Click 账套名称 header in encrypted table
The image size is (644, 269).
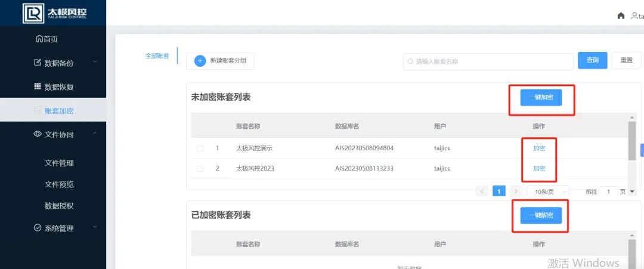point(248,244)
